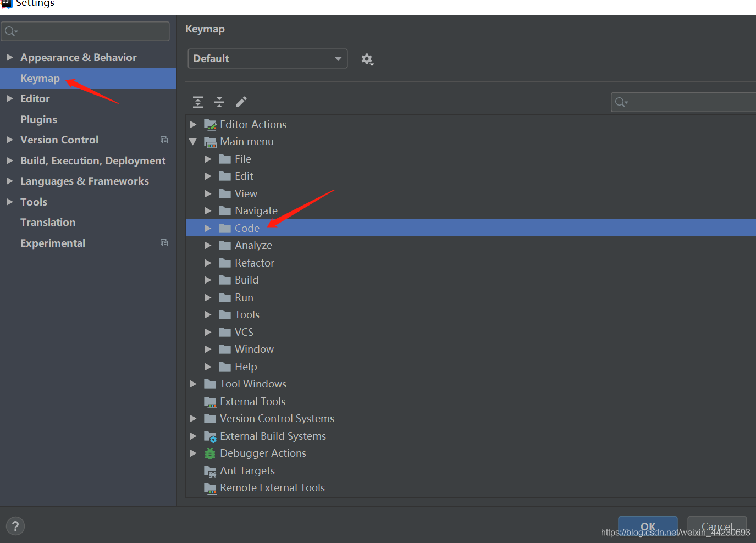
Task: Select the Window row
Action: (471, 350)
